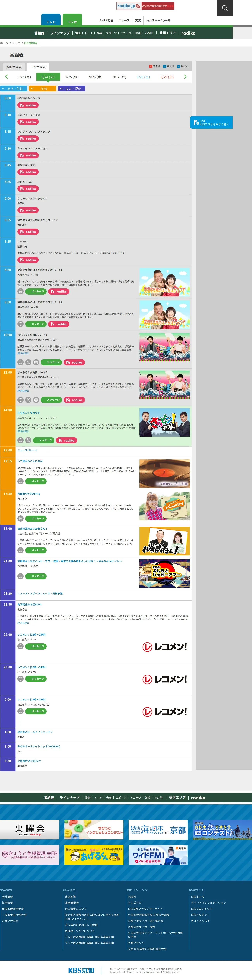Listen on radiko for 京都フォークデイズ

(28, 122)
